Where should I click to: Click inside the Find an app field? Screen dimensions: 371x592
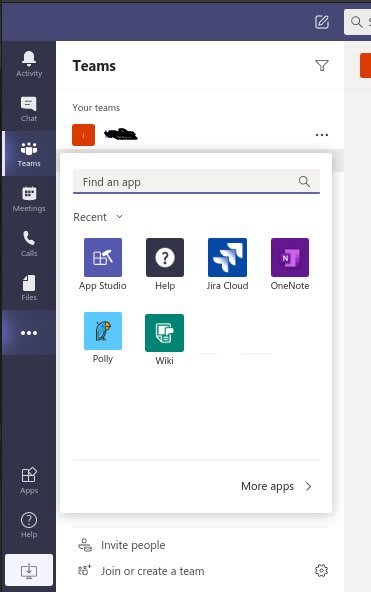196,182
